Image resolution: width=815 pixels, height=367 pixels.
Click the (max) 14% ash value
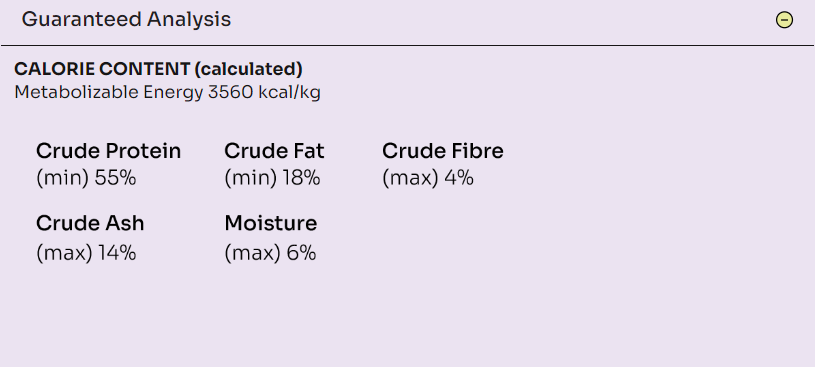86,253
